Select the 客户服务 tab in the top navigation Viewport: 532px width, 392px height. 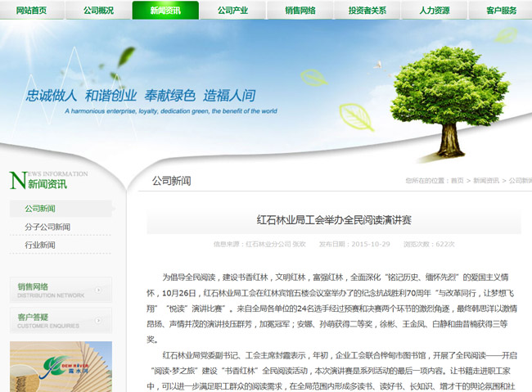click(x=501, y=11)
